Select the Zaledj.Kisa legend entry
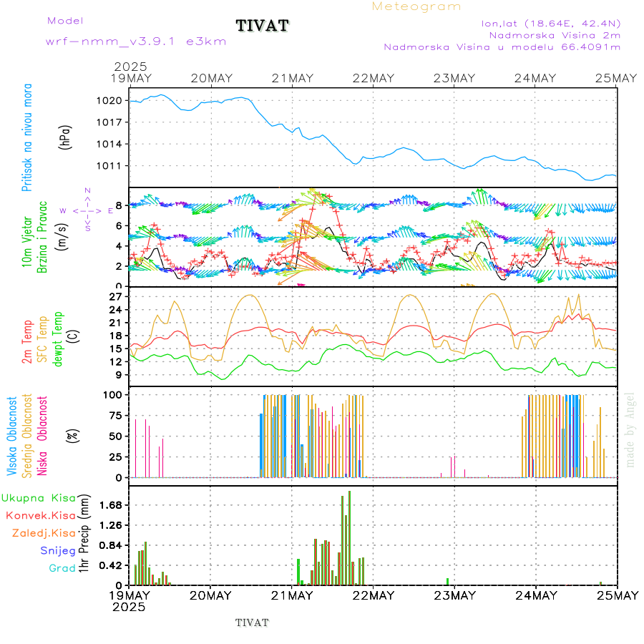 44,533
